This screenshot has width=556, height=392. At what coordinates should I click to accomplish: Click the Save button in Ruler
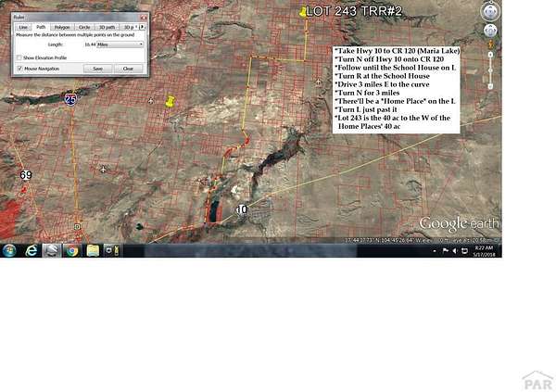click(x=97, y=69)
